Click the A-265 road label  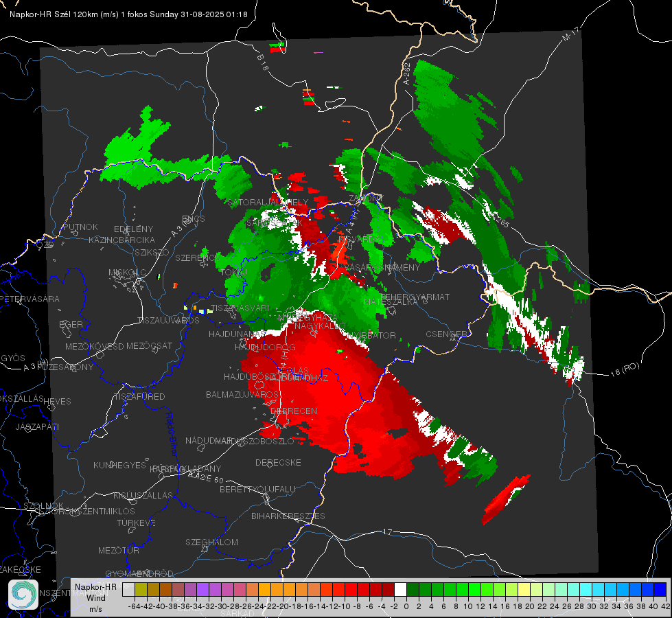coord(499,220)
